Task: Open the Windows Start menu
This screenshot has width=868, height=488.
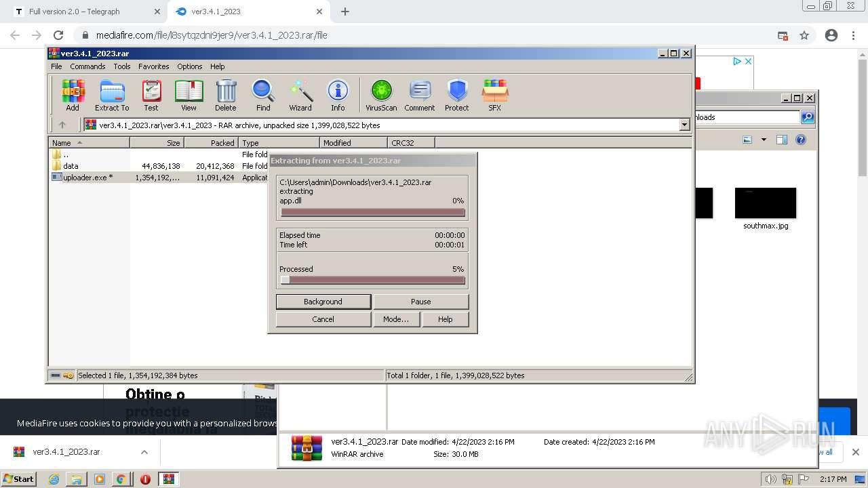Action: [x=18, y=479]
